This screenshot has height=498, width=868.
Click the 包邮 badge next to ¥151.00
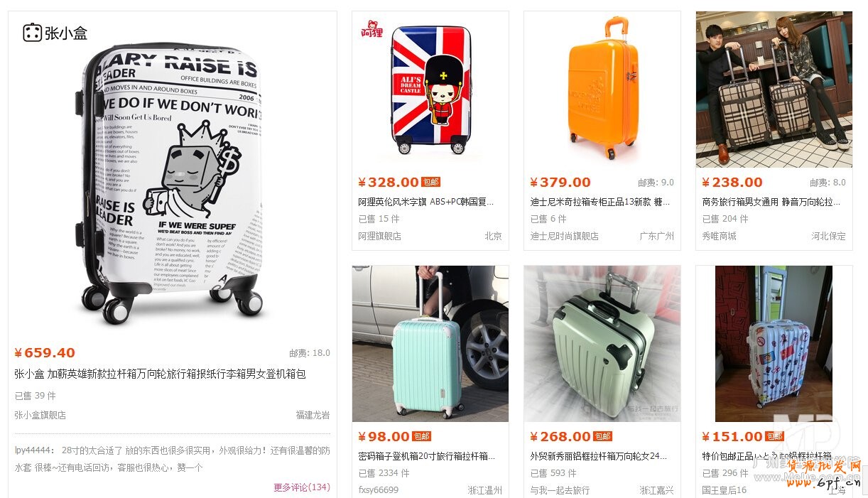coord(774,437)
